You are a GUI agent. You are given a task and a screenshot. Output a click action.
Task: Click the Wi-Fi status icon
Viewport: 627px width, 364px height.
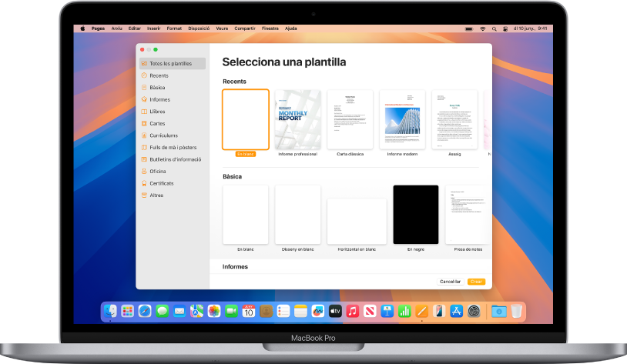pos(483,28)
